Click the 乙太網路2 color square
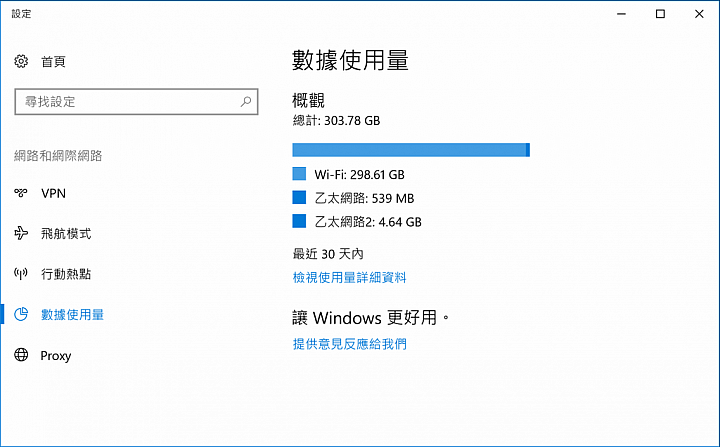The height and width of the screenshot is (447, 720). [x=299, y=221]
